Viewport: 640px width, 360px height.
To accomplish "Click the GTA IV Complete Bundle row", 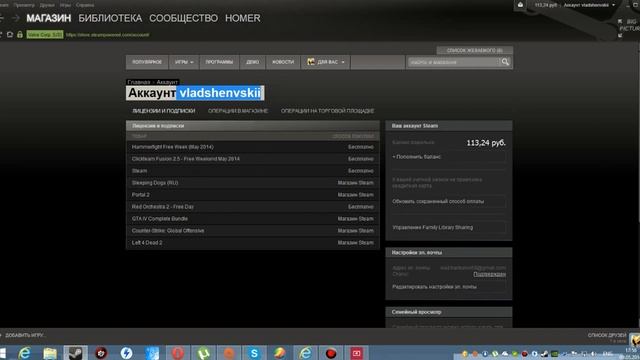I will tap(253, 219).
